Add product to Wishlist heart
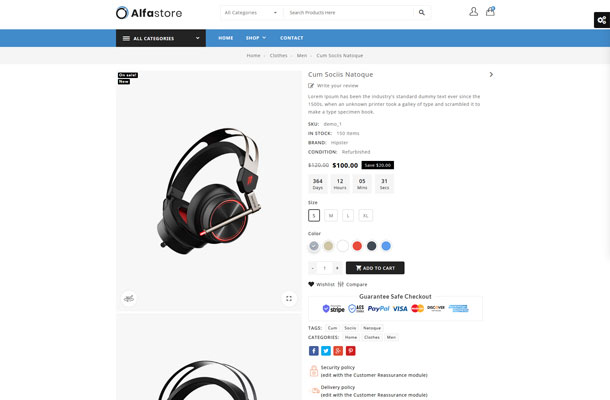610x400 pixels. (321, 284)
